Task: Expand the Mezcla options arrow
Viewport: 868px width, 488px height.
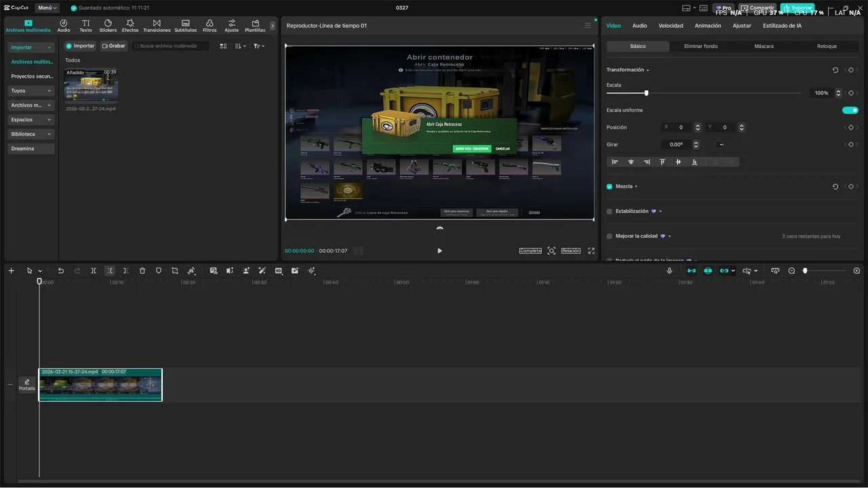Action: click(x=636, y=186)
